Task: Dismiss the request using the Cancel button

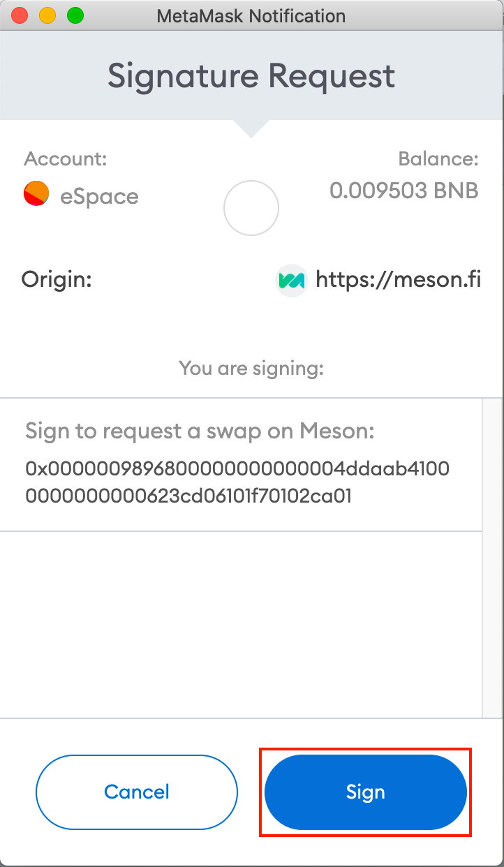Action: tap(136, 792)
